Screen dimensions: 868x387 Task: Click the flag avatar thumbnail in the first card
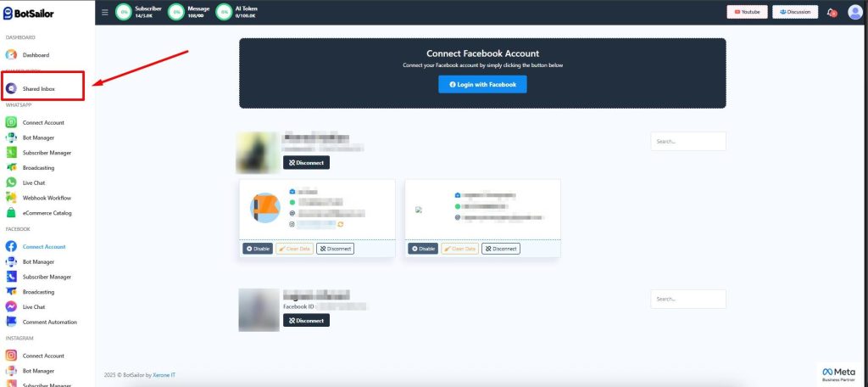pyautogui.click(x=265, y=208)
